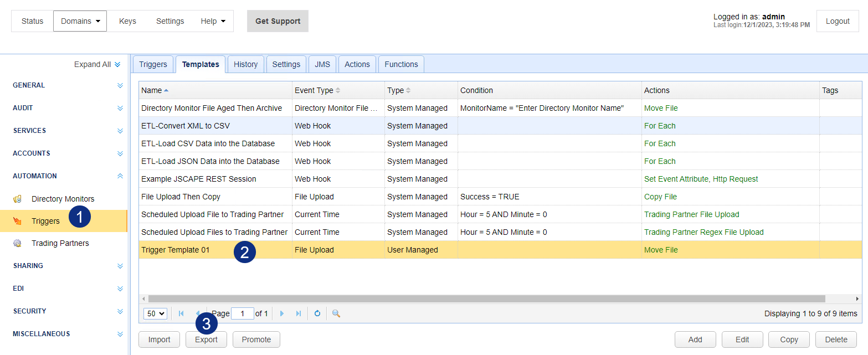868x355 pixels.
Task: Switch to the History tab
Action: click(x=245, y=64)
